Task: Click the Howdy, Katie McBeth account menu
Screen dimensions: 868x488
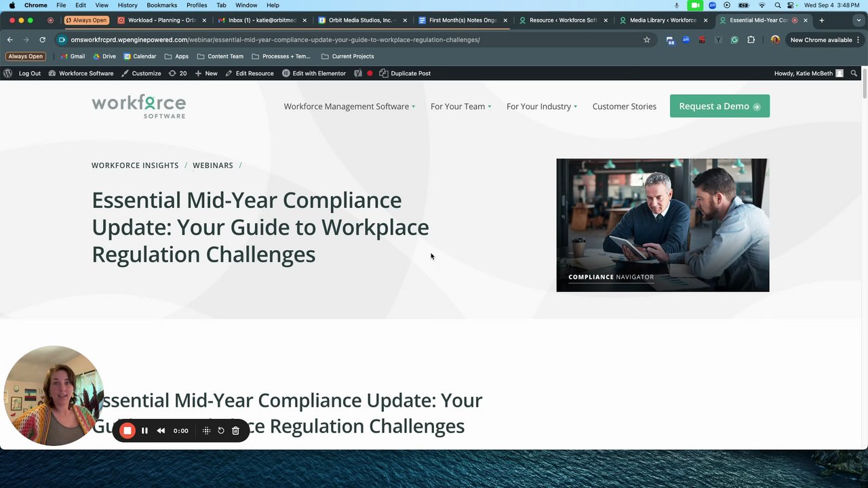Action: pyautogui.click(x=808, y=73)
